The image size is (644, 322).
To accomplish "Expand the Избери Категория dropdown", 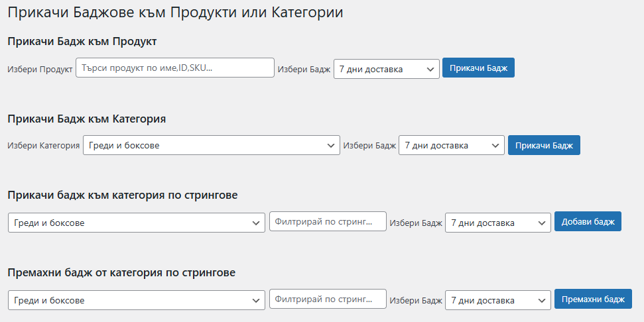I will [212, 145].
